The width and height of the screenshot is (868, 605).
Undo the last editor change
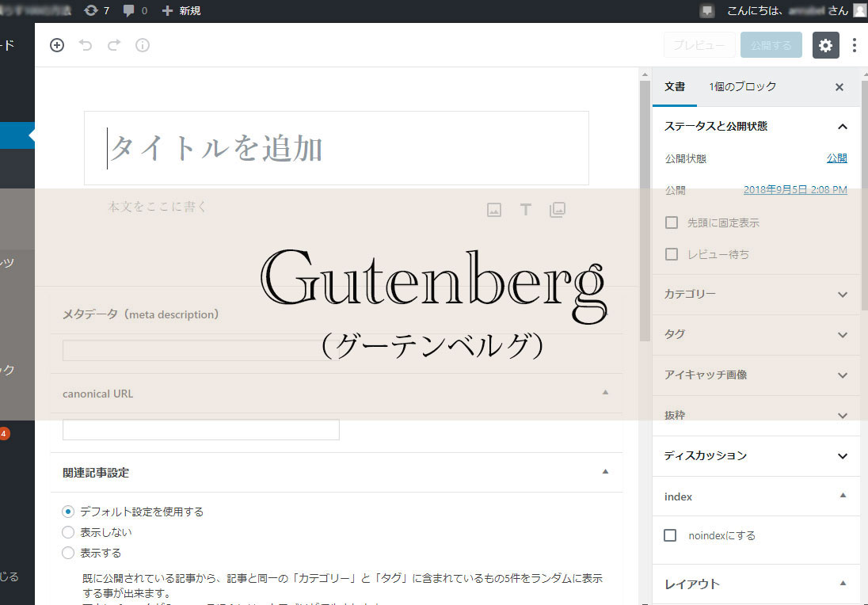pos(86,45)
